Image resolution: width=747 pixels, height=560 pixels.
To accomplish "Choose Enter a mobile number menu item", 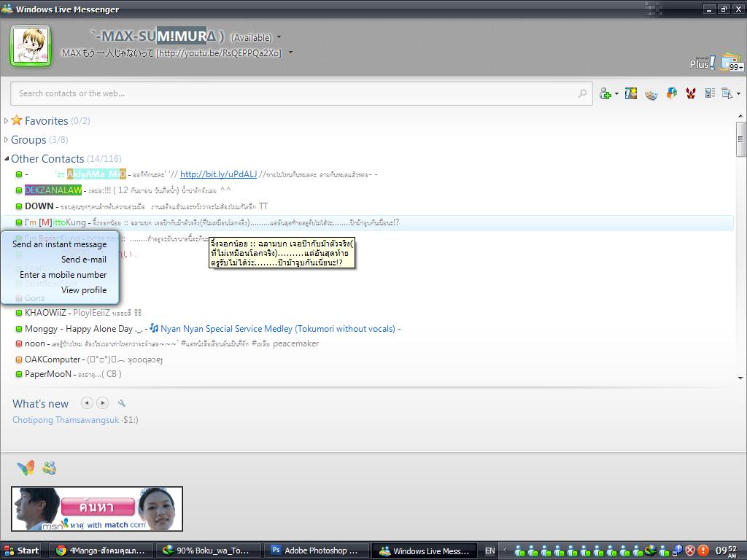I will (x=60, y=275).
